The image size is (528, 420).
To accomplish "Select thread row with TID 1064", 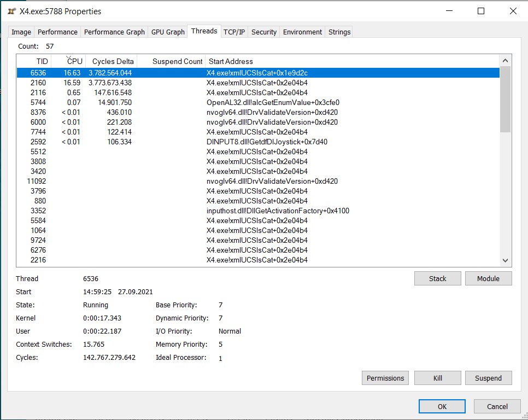I will point(258,230).
